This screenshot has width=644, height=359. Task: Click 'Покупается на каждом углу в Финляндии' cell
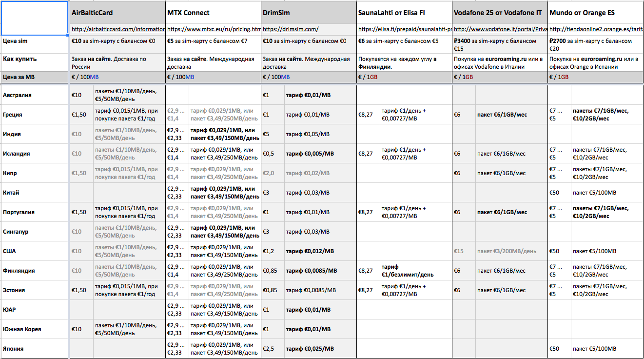(x=405, y=62)
